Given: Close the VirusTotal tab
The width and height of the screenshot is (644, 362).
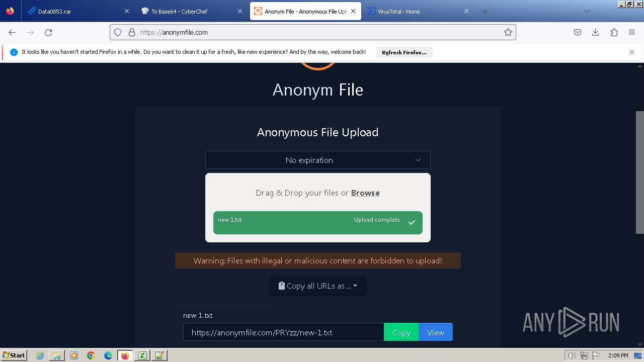Looking at the screenshot, I should pyautogui.click(x=466, y=11).
